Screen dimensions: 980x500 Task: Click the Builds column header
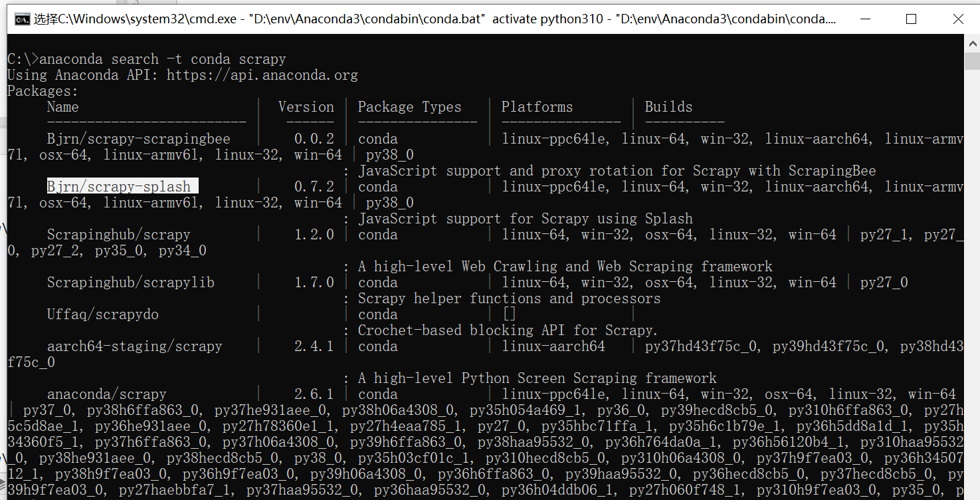coord(668,107)
